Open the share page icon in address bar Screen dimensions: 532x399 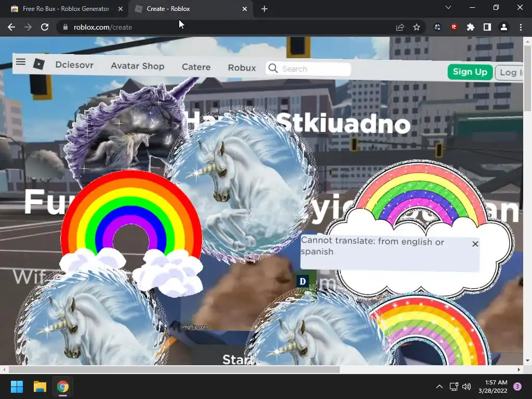pos(400,27)
